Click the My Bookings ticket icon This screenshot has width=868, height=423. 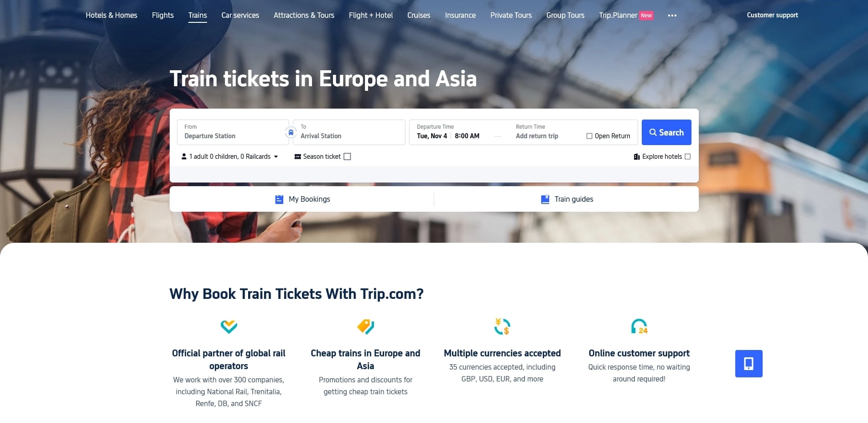[279, 199]
